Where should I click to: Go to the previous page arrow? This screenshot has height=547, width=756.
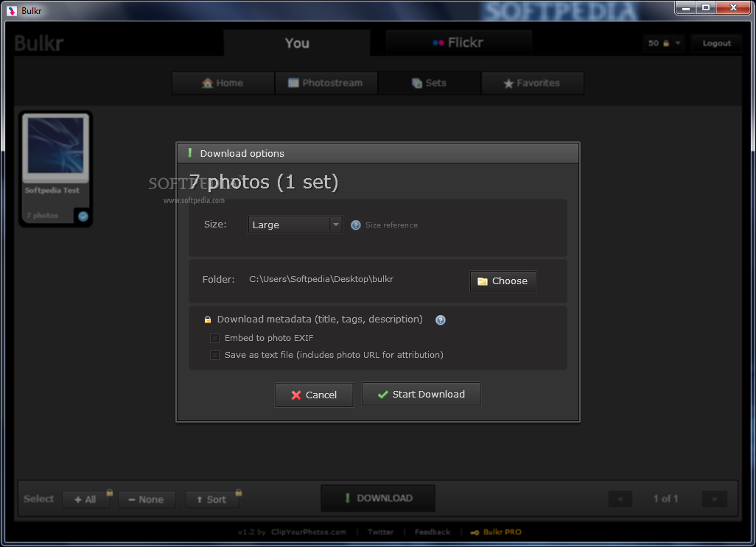click(x=620, y=499)
